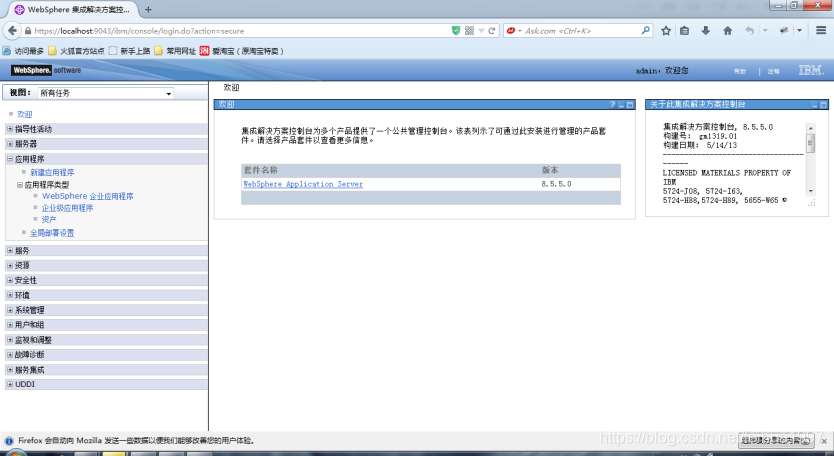Open WebSphere 企业应用程序 link
This screenshot has width=834, height=456.
[x=88, y=196]
